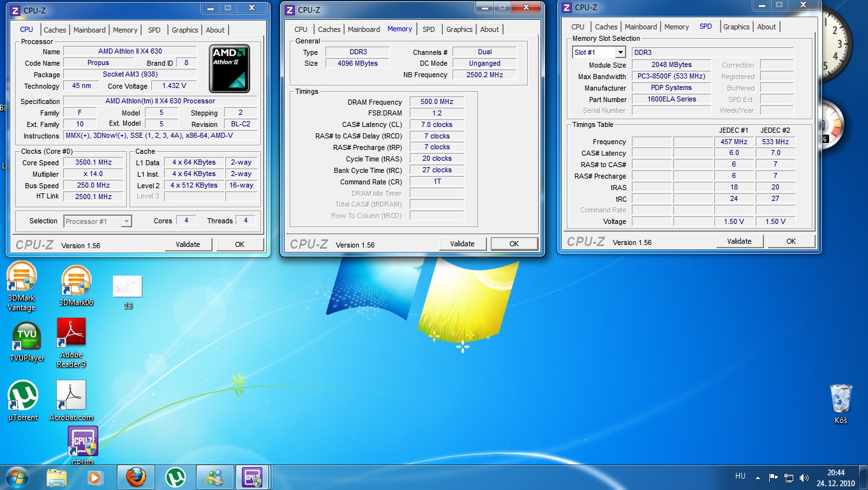Image resolution: width=868 pixels, height=490 pixels.
Task: Click the HT Link value 2500.1 MHz
Action: pos(93,197)
